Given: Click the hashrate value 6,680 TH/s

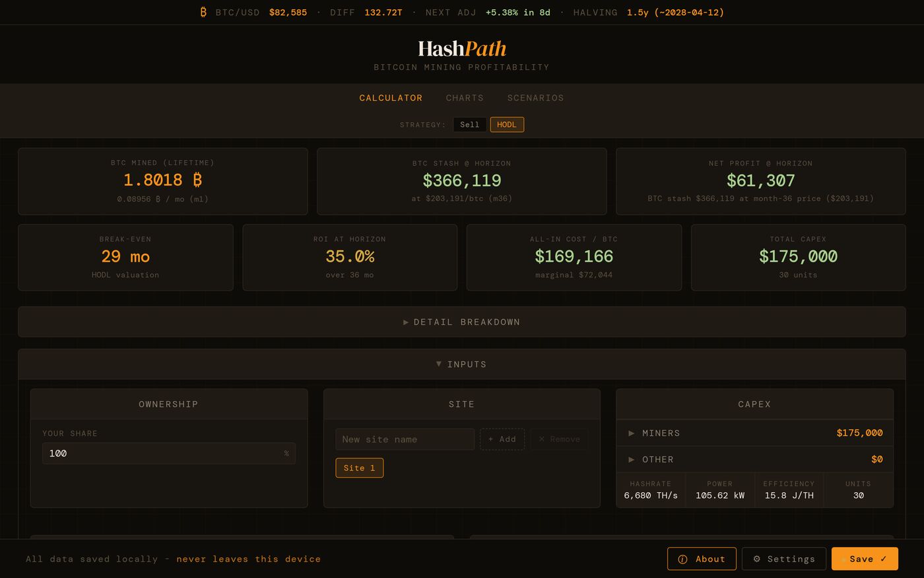Looking at the screenshot, I should coord(651,495).
